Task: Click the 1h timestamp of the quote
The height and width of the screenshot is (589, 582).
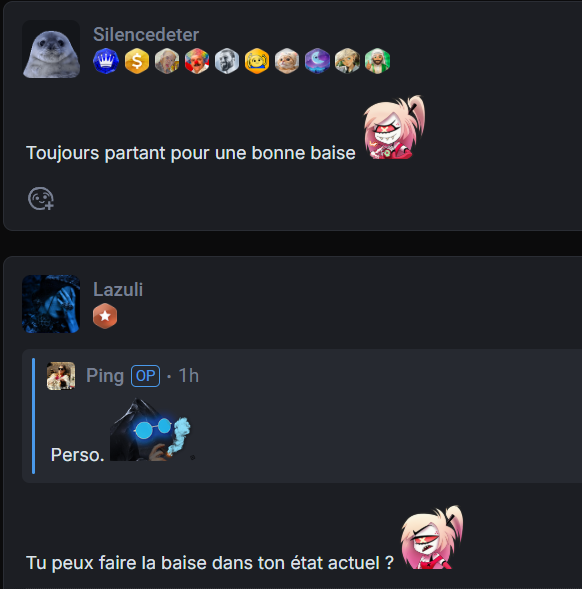Action: tap(189, 376)
